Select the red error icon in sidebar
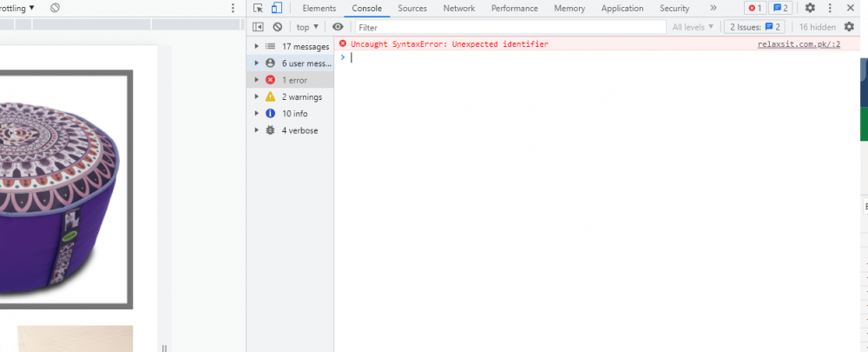This screenshot has width=868, height=352. click(x=270, y=80)
